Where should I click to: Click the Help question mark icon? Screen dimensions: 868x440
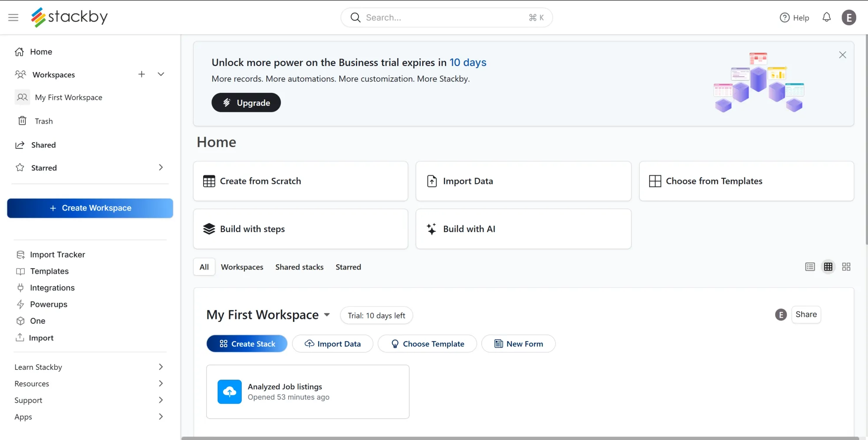[x=785, y=18]
